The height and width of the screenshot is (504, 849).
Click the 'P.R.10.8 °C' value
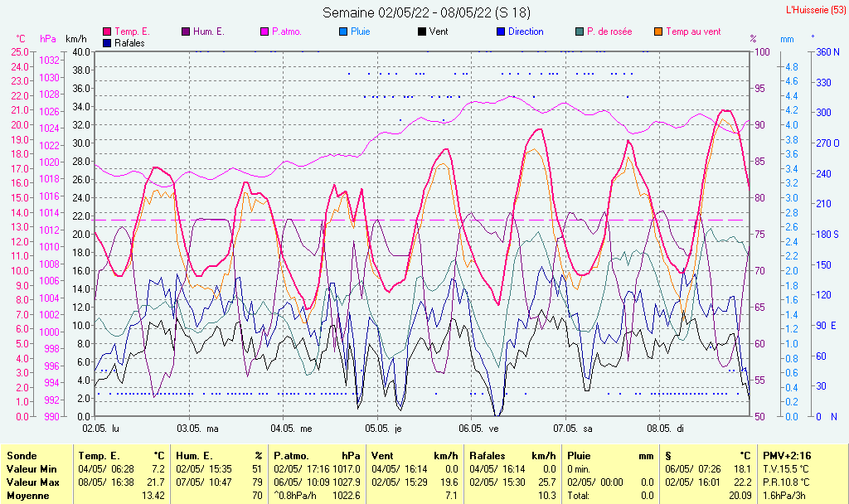[x=786, y=482]
